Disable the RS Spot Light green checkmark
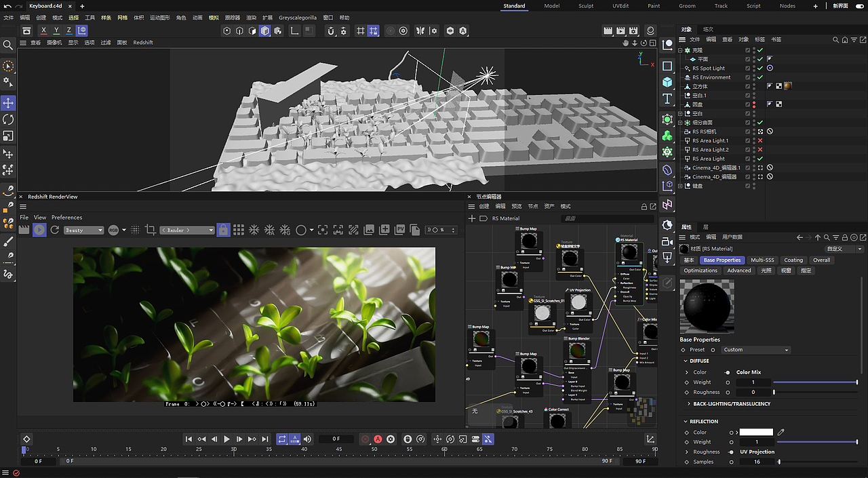 (760, 68)
